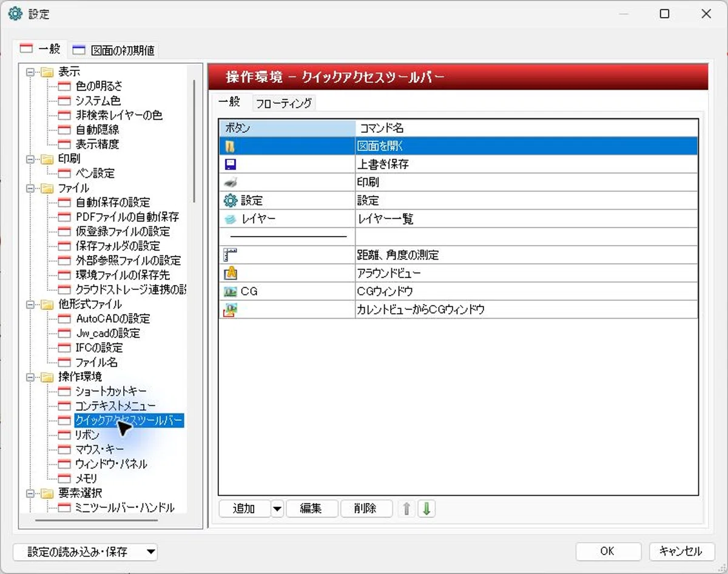Click the settings gear icon in list
Screen dimensions: 728x574
(x=231, y=200)
